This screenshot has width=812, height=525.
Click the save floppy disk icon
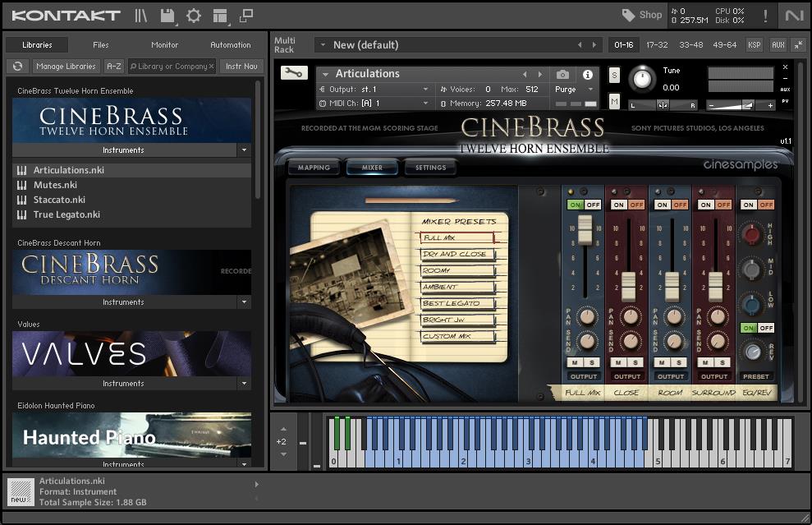[x=167, y=16]
